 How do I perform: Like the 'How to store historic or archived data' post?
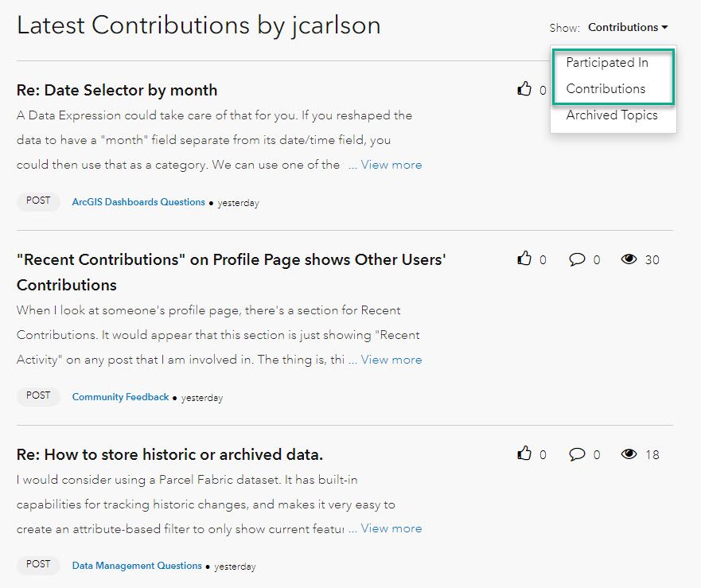524,454
